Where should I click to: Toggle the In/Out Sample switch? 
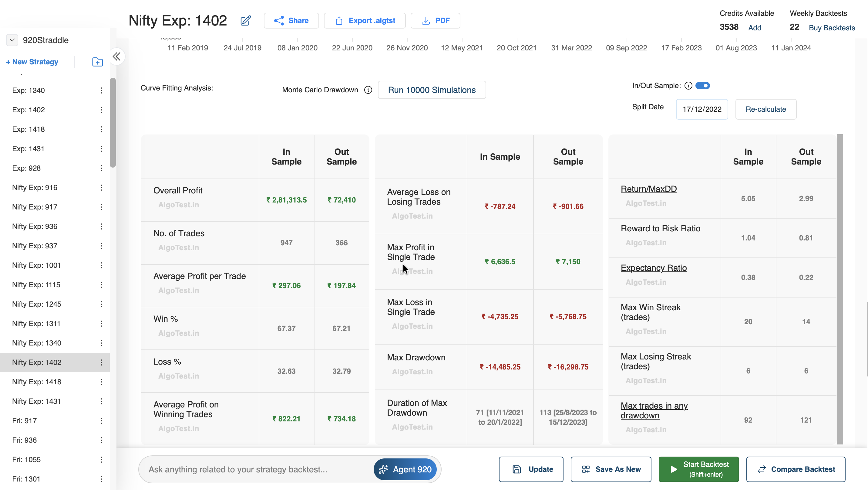coord(702,86)
